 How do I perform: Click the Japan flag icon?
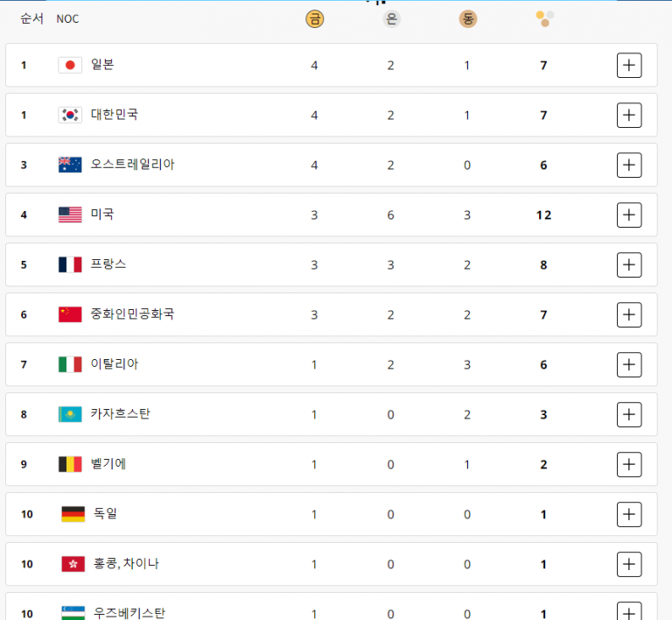tap(70, 65)
